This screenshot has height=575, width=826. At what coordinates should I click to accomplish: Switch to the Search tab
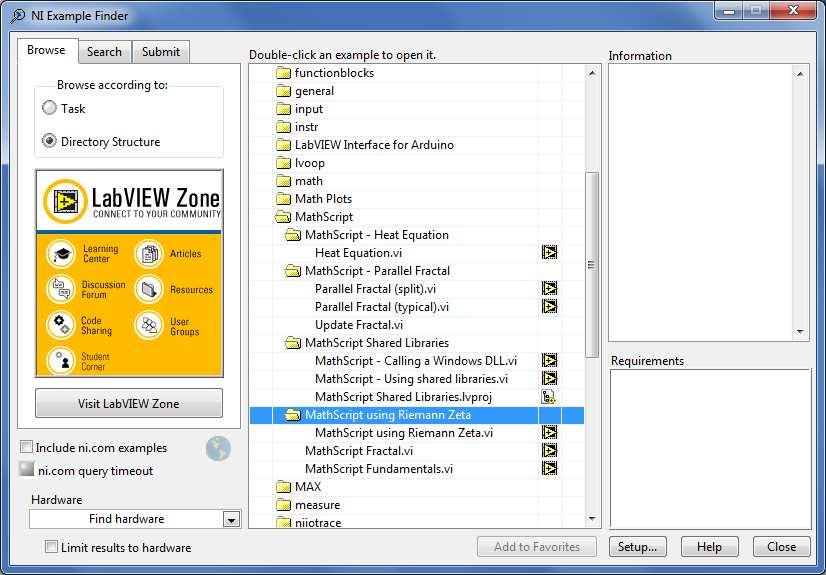pyautogui.click(x=105, y=52)
